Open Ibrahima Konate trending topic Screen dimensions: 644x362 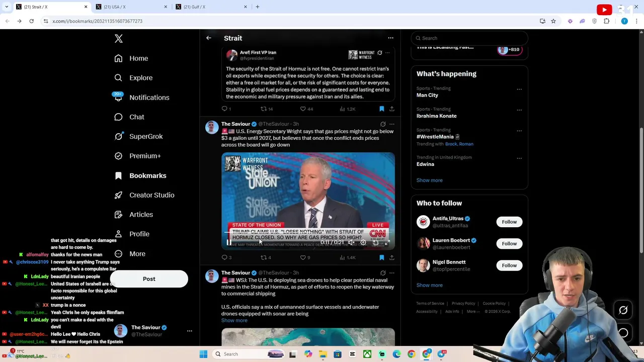click(436, 116)
